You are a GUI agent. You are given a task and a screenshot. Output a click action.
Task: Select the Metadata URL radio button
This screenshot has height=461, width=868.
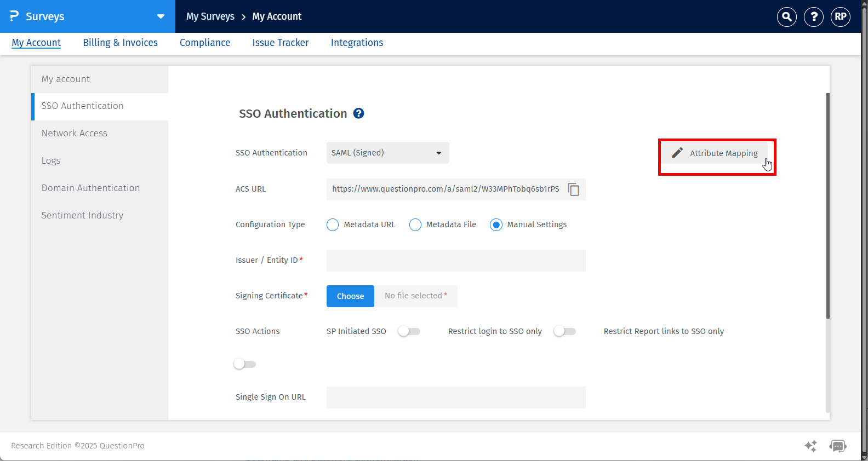[333, 225]
